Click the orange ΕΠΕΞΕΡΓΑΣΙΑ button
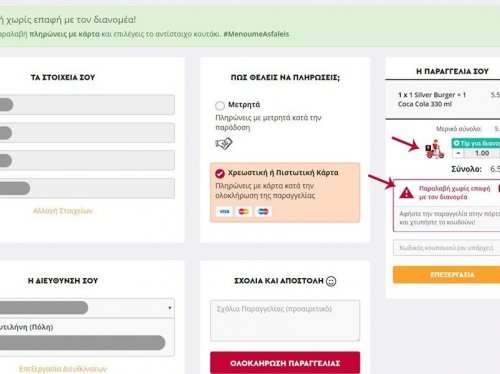 click(x=447, y=275)
